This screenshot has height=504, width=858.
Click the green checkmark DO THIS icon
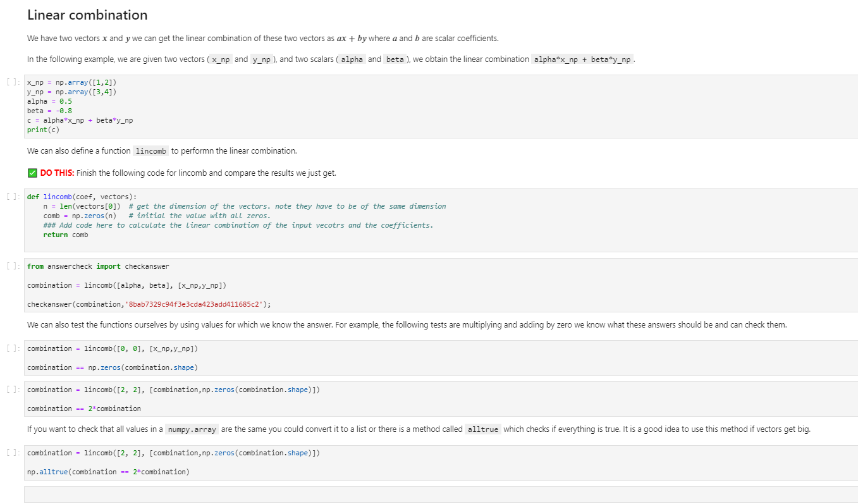pos(32,173)
